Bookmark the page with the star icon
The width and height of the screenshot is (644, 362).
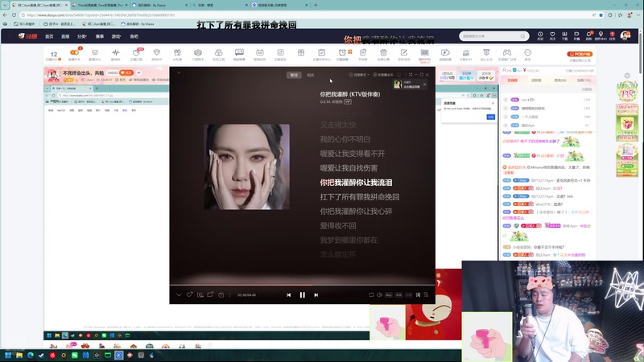click(601, 14)
